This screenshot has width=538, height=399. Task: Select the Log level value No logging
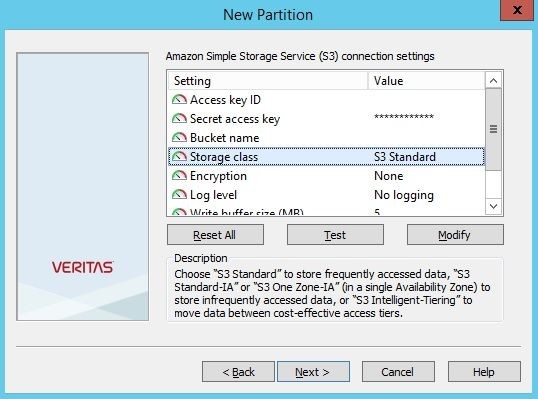click(404, 195)
